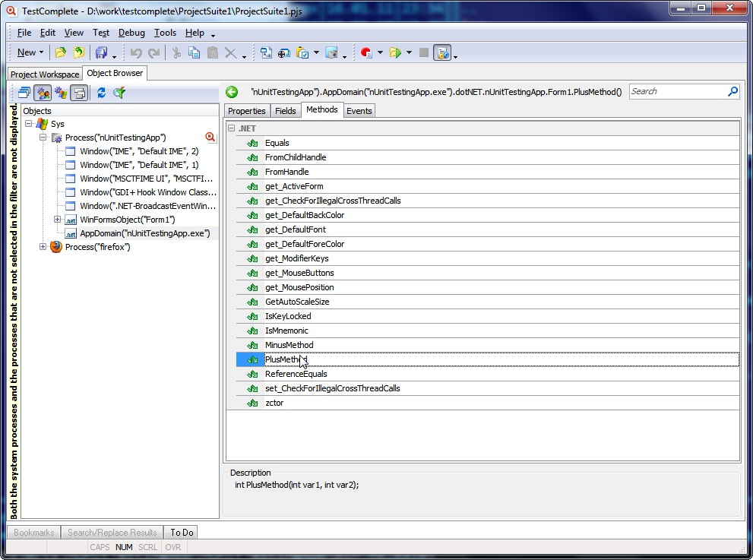This screenshot has width=753, height=560.
Task: Switch to the Project Workspace tab
Action: pyautogui.click(x=45, y=74)
